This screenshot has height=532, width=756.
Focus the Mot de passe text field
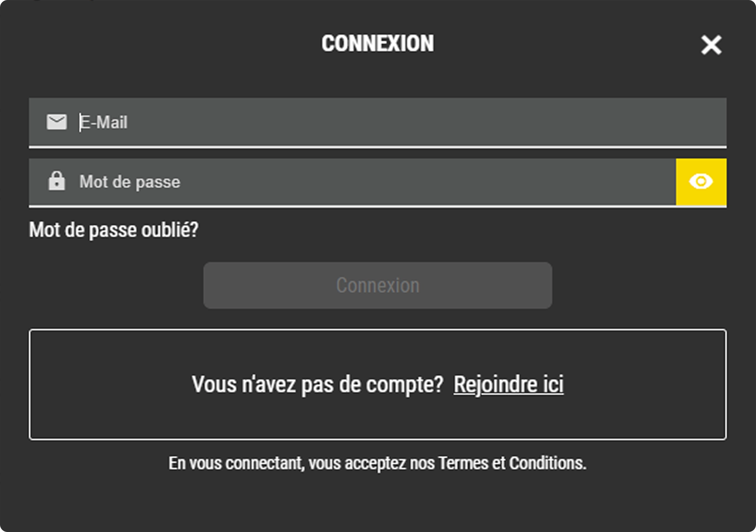[302, 182]
